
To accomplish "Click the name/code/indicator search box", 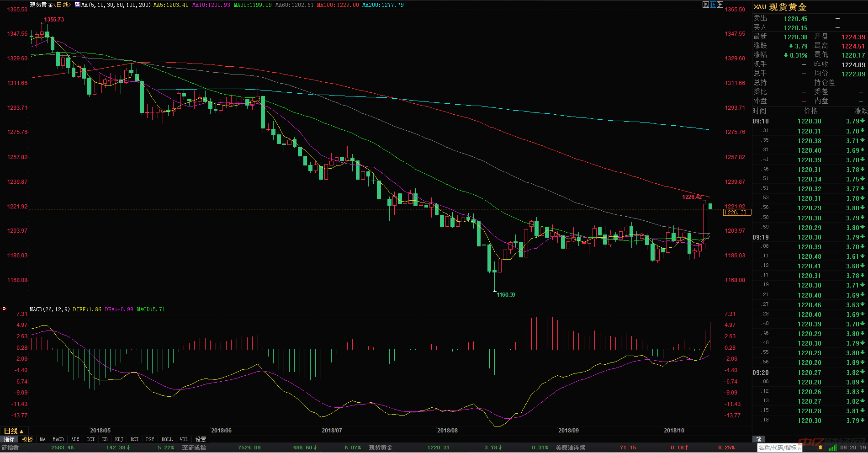I will (x=780, y=448).
